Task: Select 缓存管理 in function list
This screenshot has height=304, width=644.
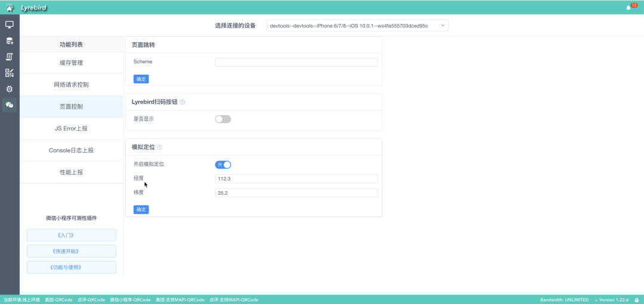Action: coord(72,63)
